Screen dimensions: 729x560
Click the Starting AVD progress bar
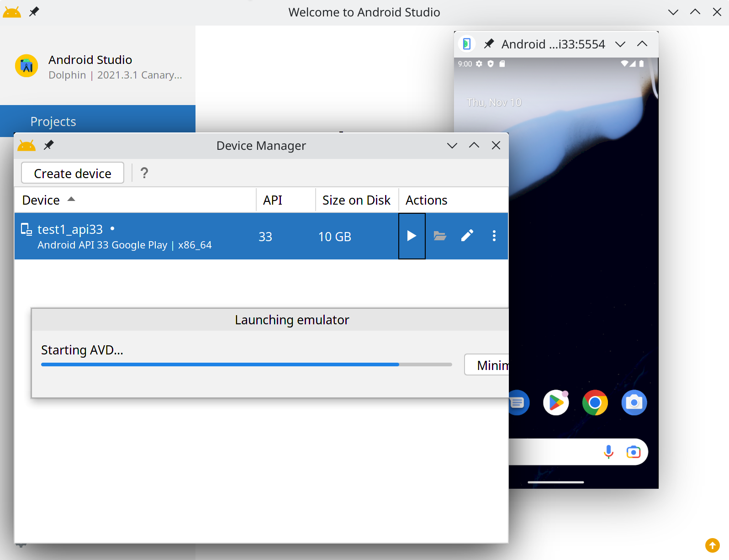[x=247, y=365]
